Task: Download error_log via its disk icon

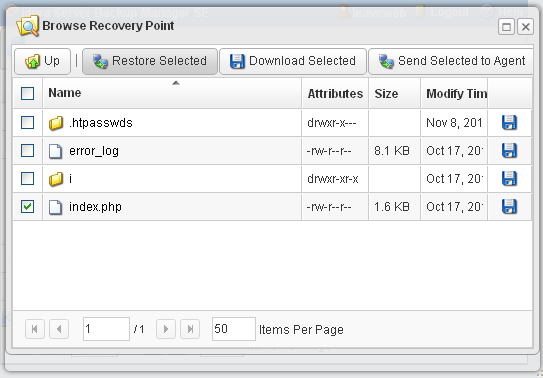Action: click(x=509, y=151)
